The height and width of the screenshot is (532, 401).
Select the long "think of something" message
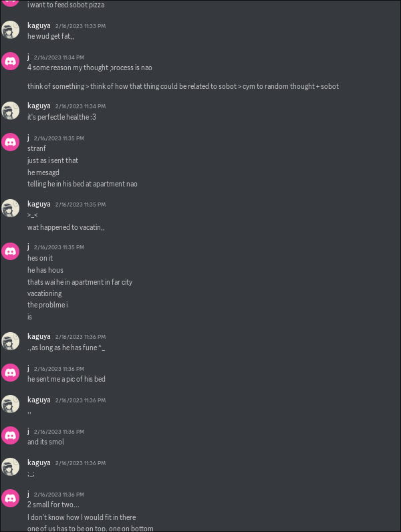183,86
